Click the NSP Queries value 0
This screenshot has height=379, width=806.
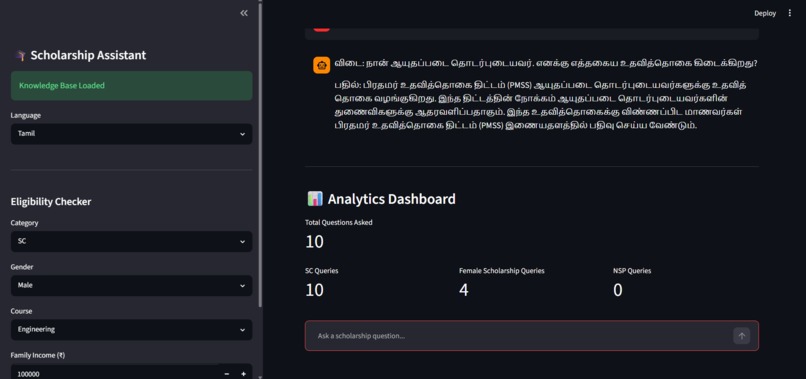click(617, 290)
